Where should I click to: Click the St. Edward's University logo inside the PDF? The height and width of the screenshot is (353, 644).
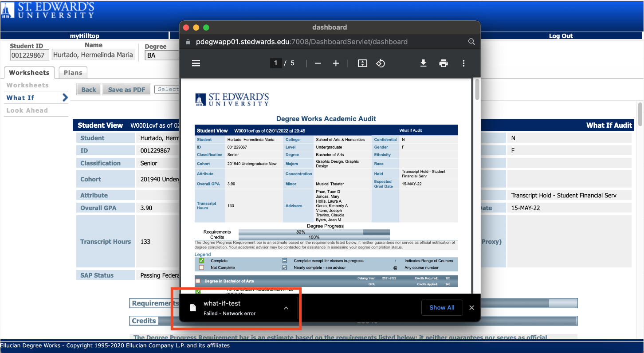pos(232,99)
